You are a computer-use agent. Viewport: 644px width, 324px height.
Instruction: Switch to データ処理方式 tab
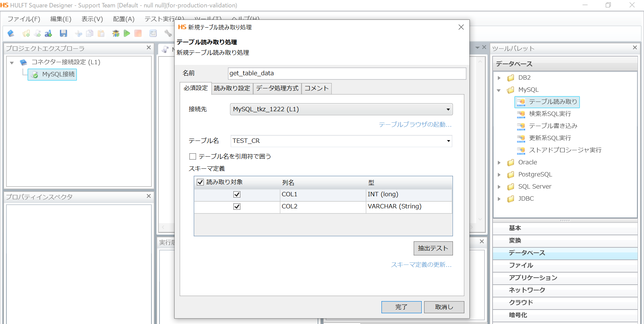pos(277,88)
